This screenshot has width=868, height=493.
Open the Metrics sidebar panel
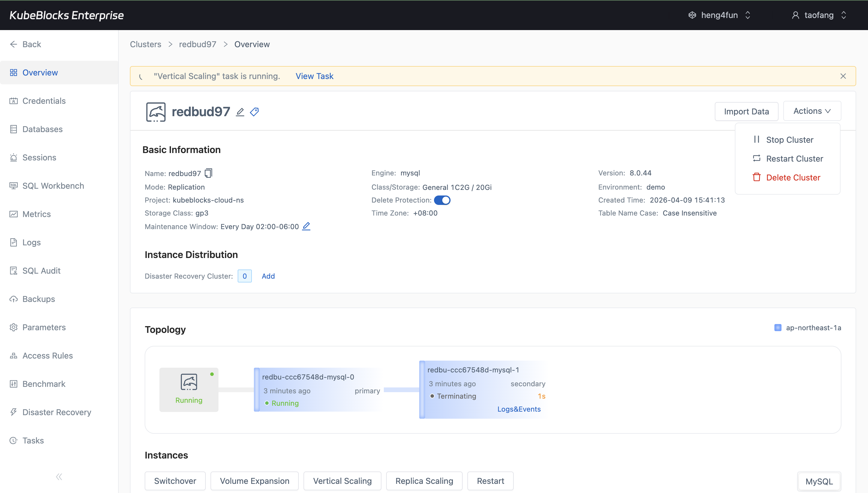tap(36, 214)
